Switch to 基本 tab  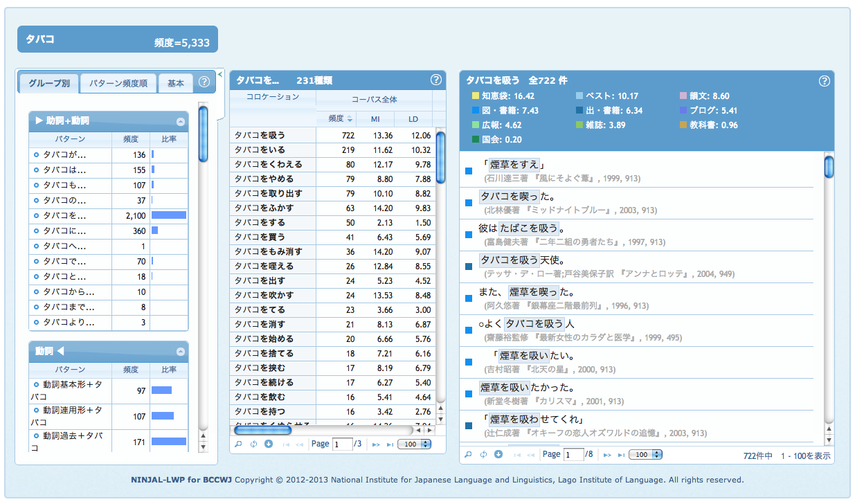(x=176, y=83)
